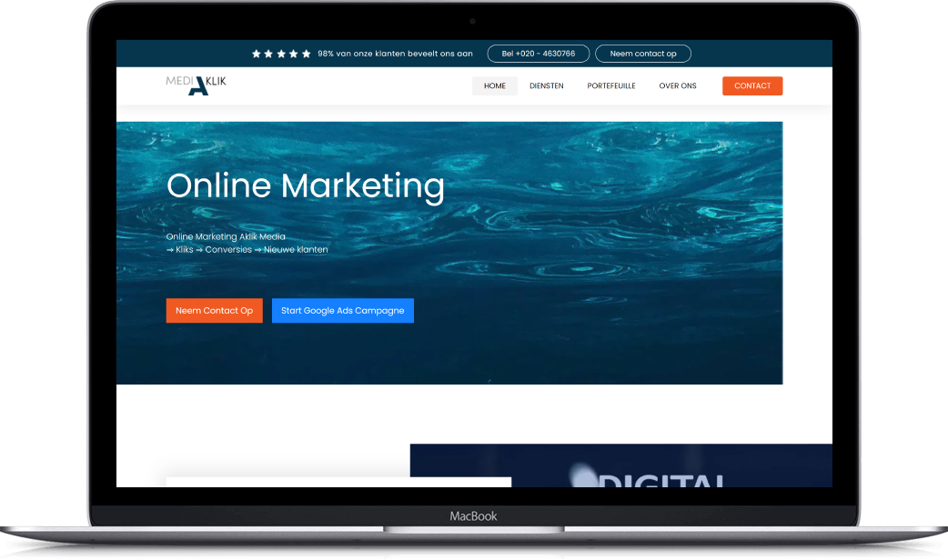The height and width of the screenshot is (560, 948).
Task: Click the fifth (last) rating star
Action: [x=307, y=54]
